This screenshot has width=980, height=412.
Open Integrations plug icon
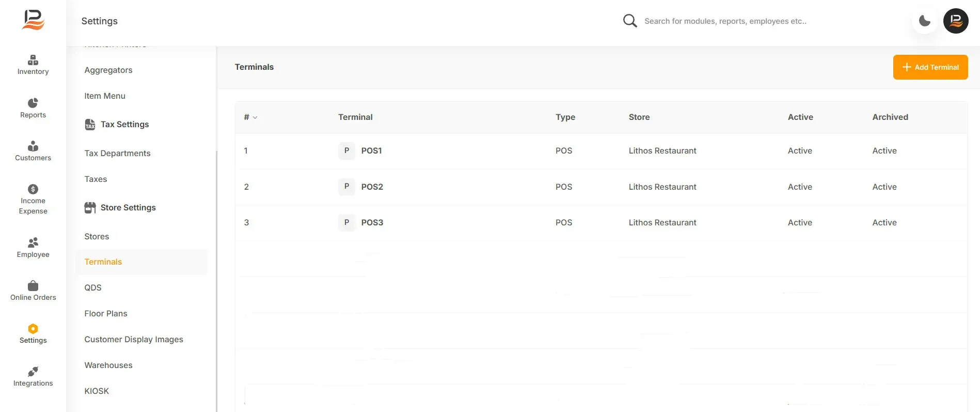(33, 372)
